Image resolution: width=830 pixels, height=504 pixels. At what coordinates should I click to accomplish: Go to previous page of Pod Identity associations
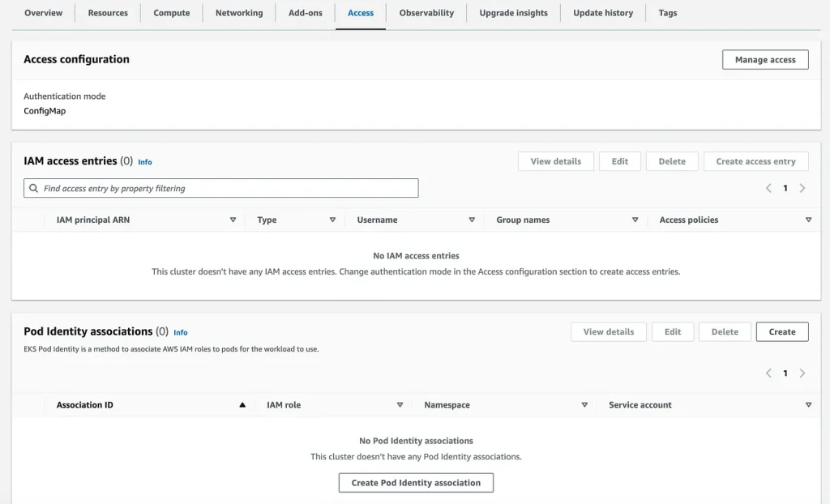click(x=768, y=374)
